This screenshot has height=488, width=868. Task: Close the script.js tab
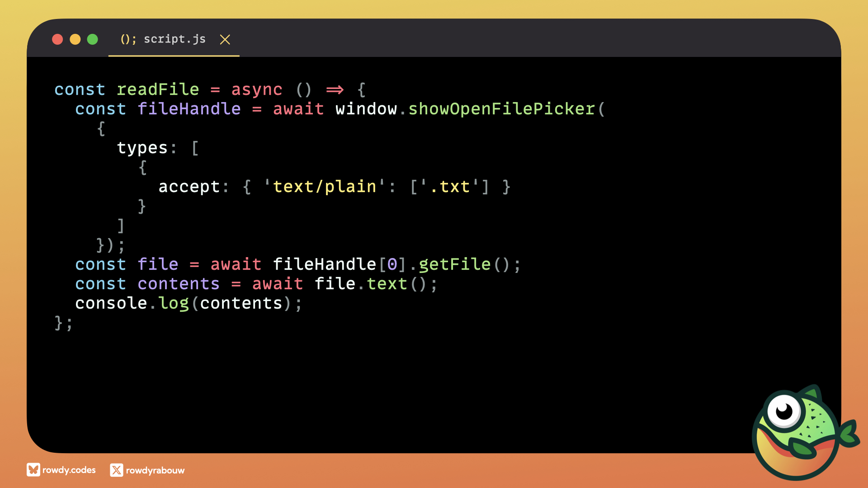[x=225, y=40]
